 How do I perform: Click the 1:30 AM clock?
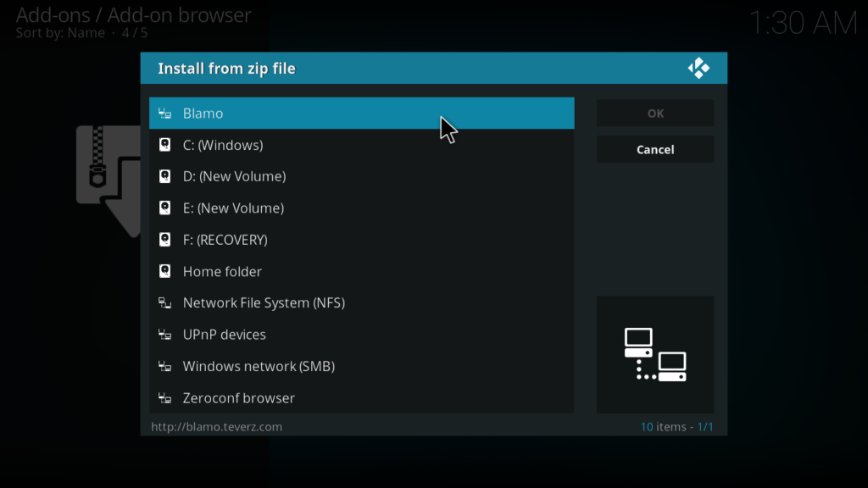tap(803, 23)
